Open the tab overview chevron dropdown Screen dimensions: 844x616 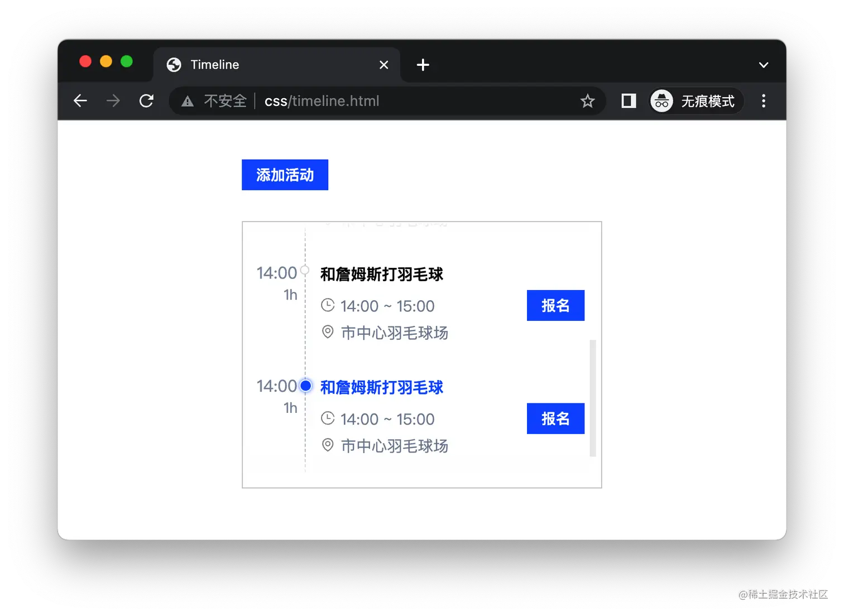pos(764,65)
